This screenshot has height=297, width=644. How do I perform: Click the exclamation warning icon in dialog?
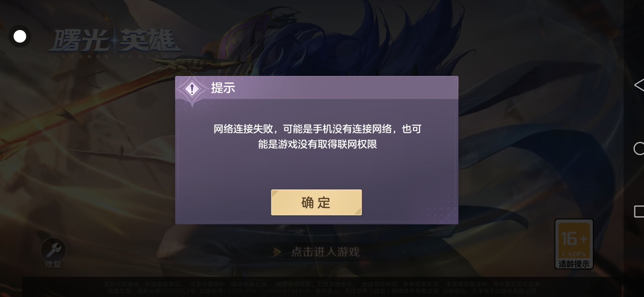click(192, 89)
